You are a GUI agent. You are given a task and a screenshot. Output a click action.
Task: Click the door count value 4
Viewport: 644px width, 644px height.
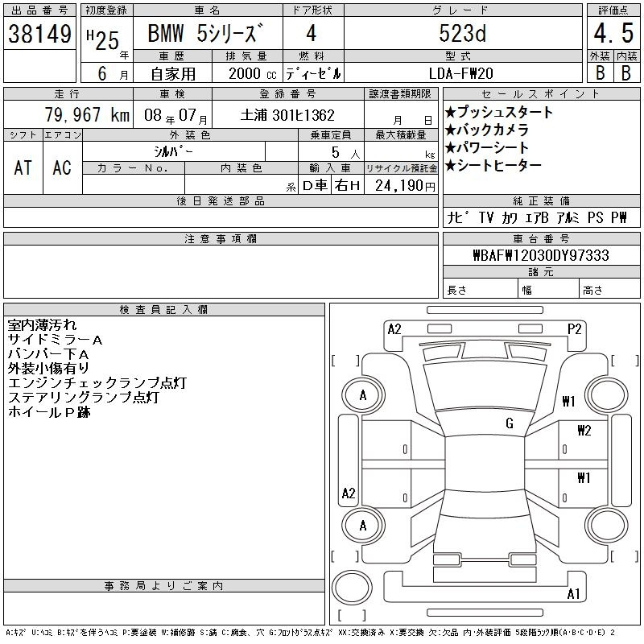pyautogui.click(x=312, y=33)
